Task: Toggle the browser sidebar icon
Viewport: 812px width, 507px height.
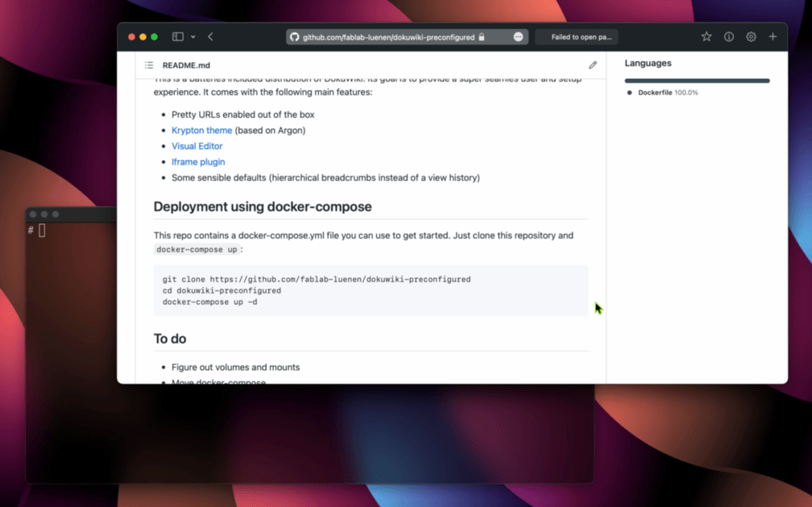Action: (177, 37)
